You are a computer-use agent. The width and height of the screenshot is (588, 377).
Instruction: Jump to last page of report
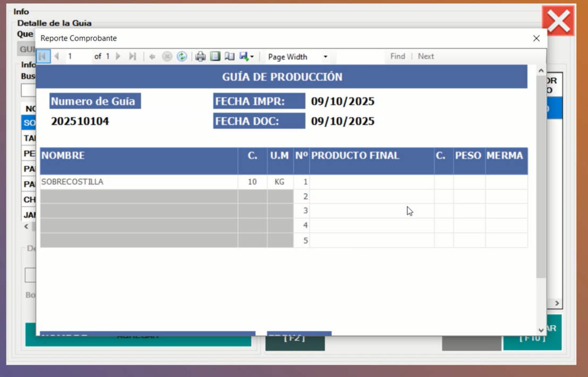point(133,56)
